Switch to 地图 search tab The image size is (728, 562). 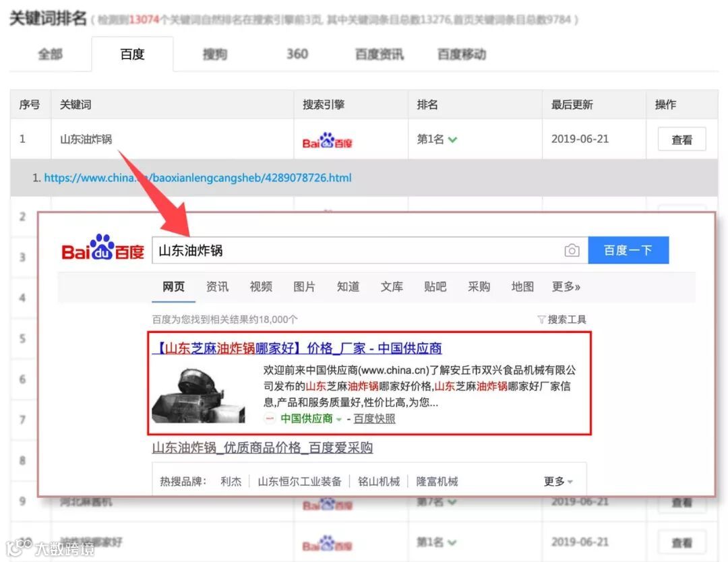[x=522, y=286]
